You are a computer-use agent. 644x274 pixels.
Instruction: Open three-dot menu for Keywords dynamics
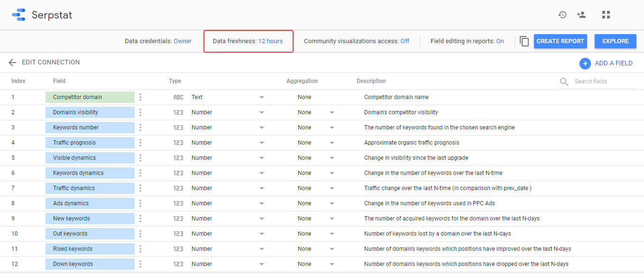(x=140, y=173)
